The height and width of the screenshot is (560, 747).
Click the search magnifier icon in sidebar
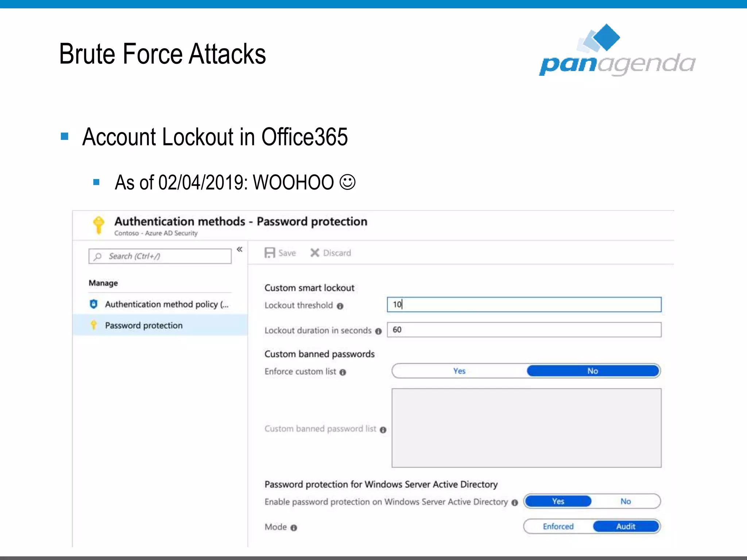pyautogui.click(x=97, y=256)
